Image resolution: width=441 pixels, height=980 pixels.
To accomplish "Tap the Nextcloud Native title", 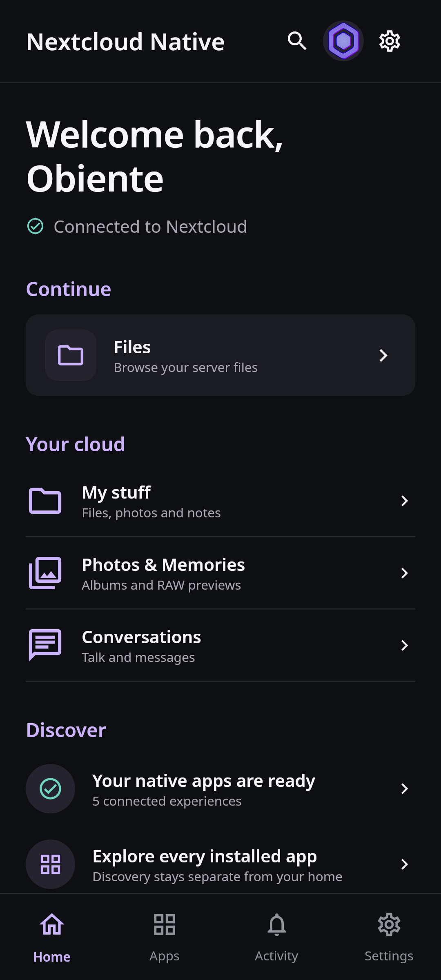I will point(125,42).
